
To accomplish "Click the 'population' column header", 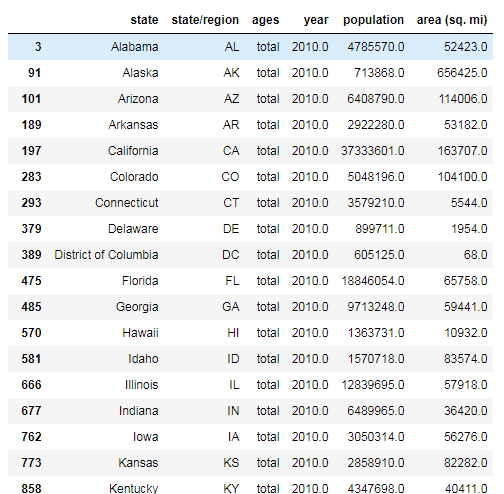I will click(x=373, y=21).
